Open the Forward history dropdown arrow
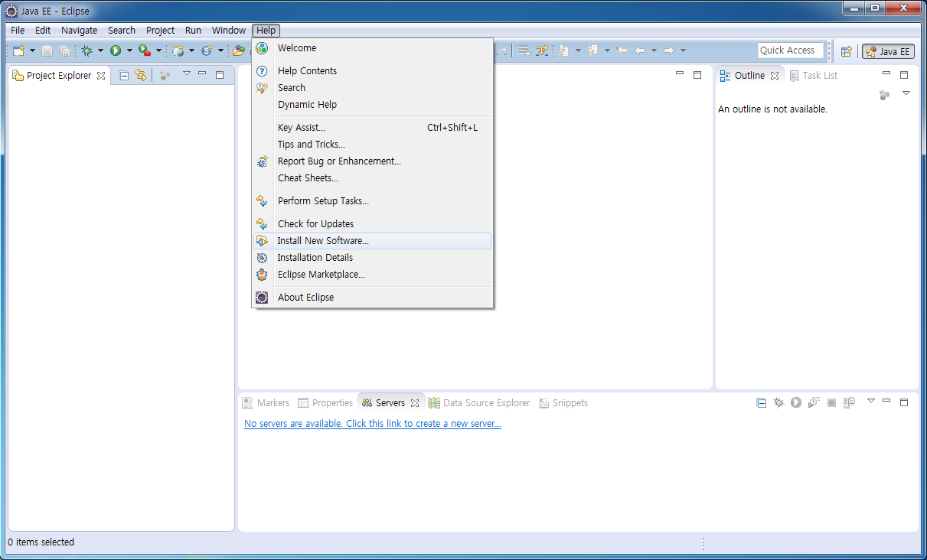This screenshot has height=560, width=927. [x=683, y=51]
